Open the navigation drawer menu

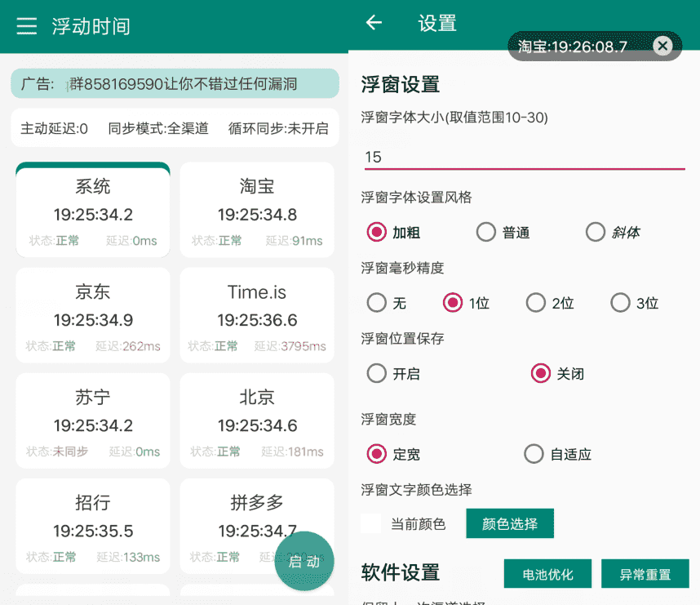(x=28, y=25)
